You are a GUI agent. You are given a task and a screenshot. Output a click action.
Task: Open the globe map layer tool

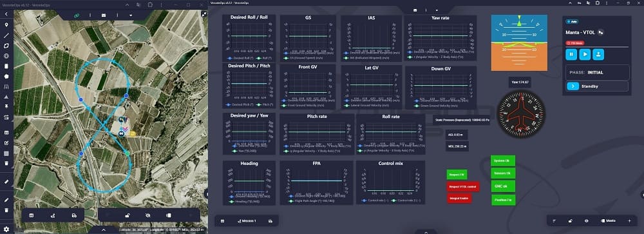click(6, 56)
